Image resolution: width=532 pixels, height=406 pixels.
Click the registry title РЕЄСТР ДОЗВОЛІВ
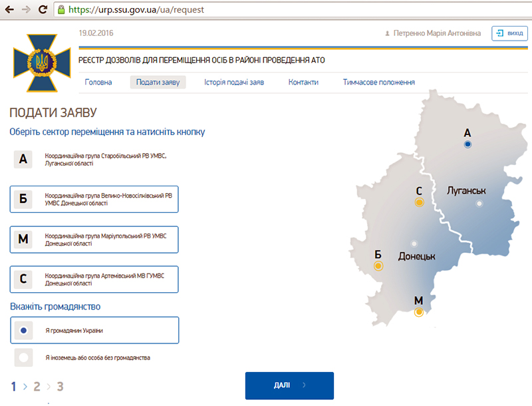tap(201, 60)
